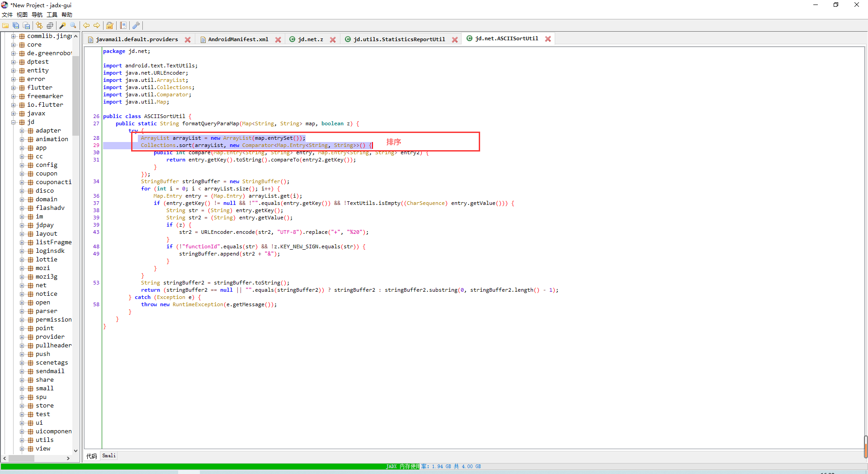Open the 文件 menu
The image size is (868, 474).
tap(7, 15)
